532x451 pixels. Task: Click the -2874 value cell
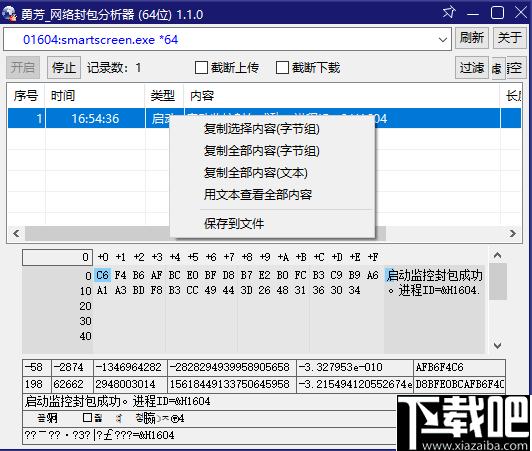pos(72,367)
